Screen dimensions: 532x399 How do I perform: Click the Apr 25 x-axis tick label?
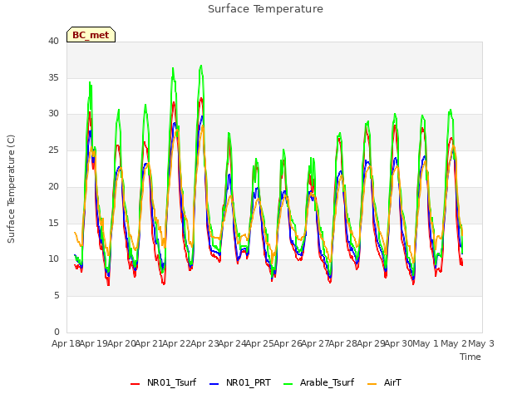259,343
